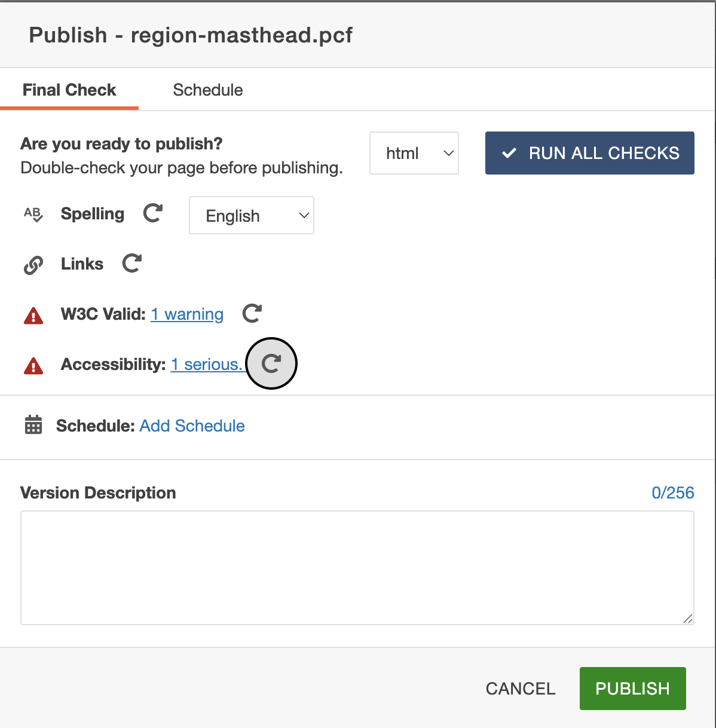The width and height of the screenshot is (716, 728).
Task: Click the text area resize handle
Action: (x=688, y=619)
